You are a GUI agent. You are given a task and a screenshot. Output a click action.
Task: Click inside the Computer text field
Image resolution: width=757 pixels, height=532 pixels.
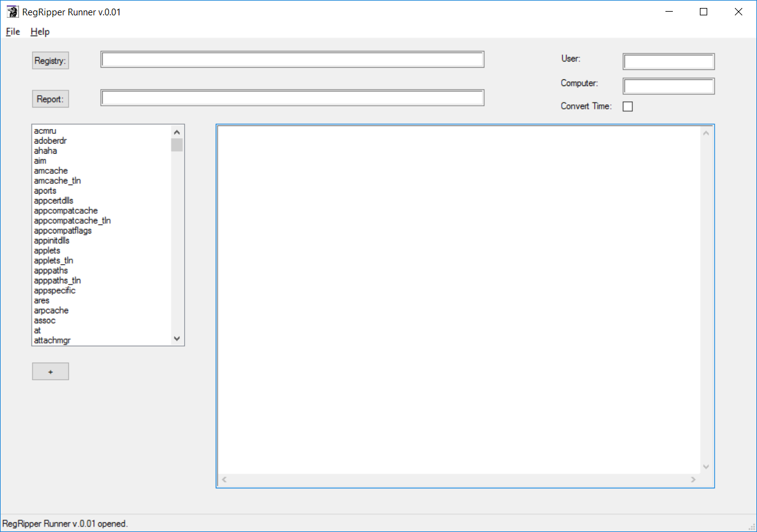(x=669, y=85)
